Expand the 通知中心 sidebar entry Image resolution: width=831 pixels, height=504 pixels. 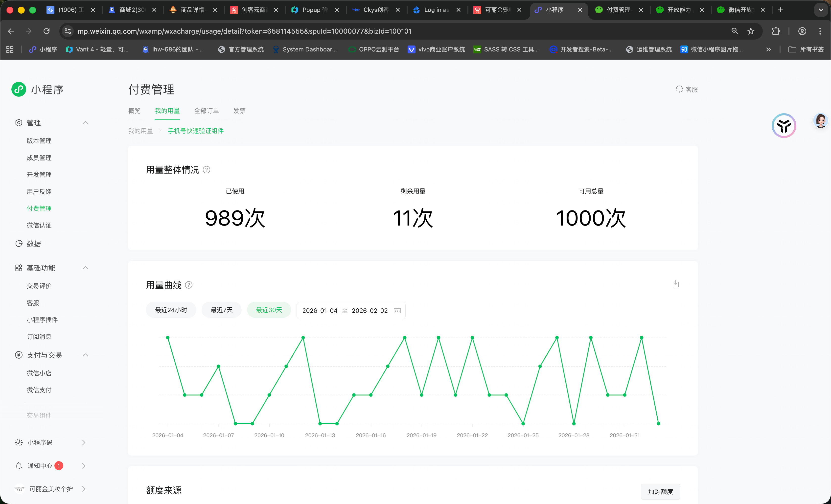coord(84,466)
